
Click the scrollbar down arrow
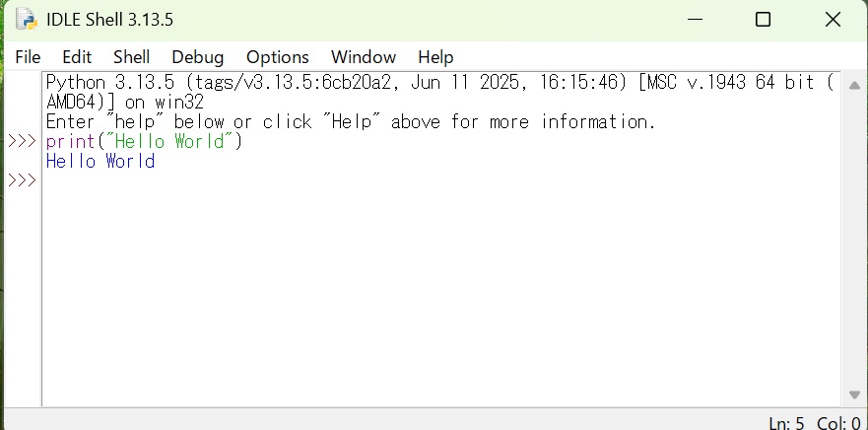pos(856,396)
